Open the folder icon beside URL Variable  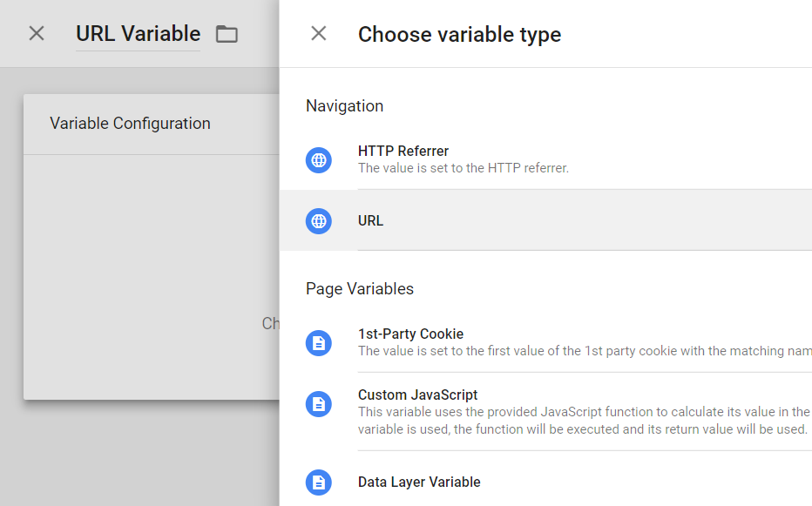tap(227, 35)
